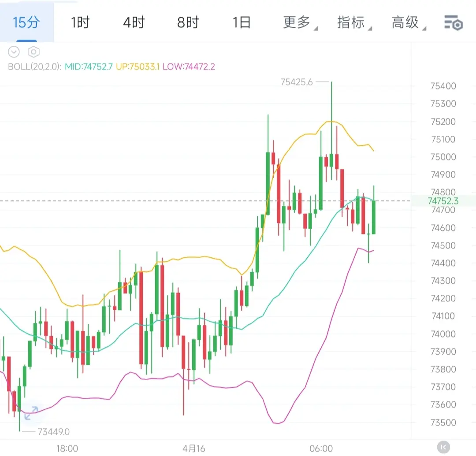Click the 18:00 time axis label
The width and height of the screenshot is (476, 456).
67,449
